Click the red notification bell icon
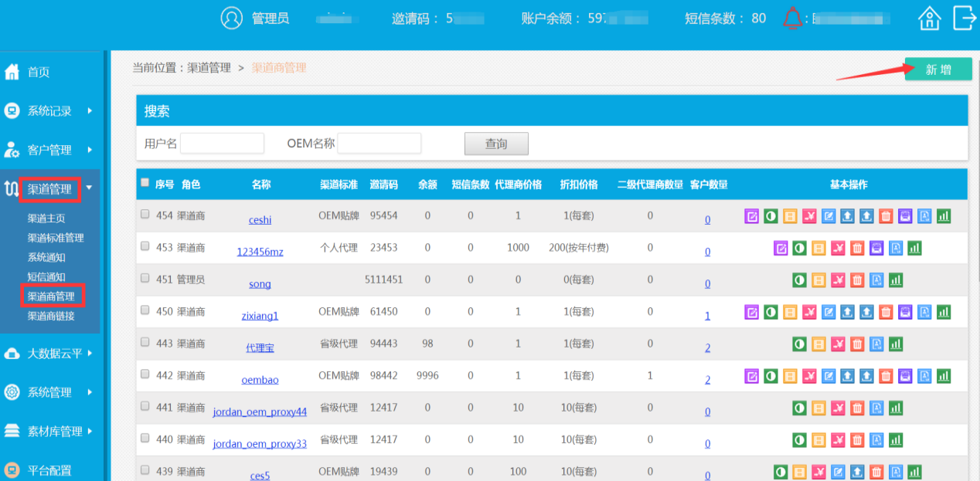The image size is (980, 481). coord(792,18)
